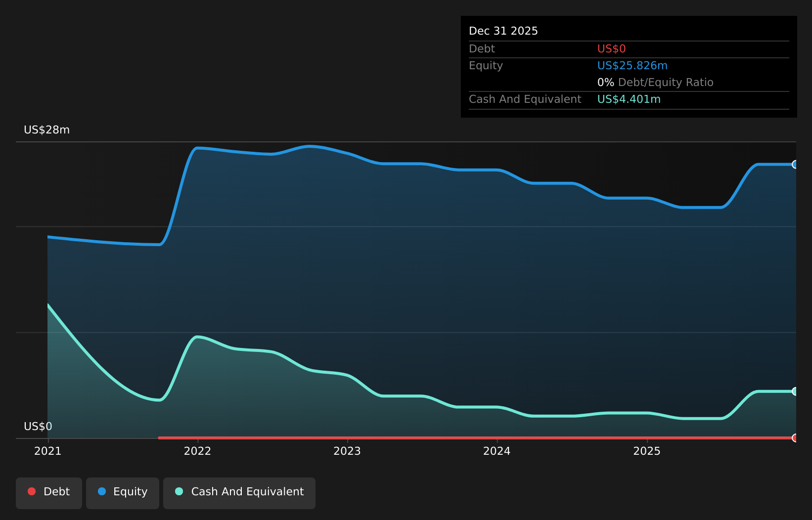Click the 2025 x-axis label
The image size is (812, 520).
tap(647, 451)
